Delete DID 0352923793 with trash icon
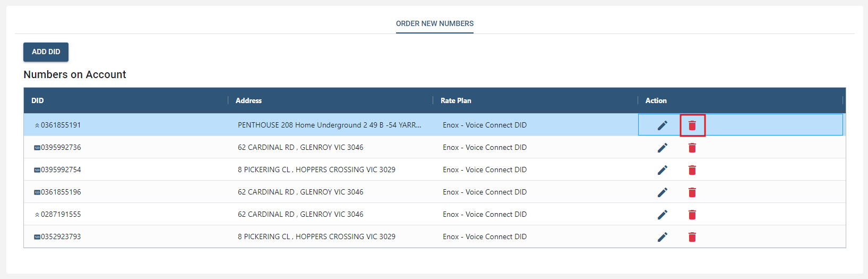 [x=692, y=237]
